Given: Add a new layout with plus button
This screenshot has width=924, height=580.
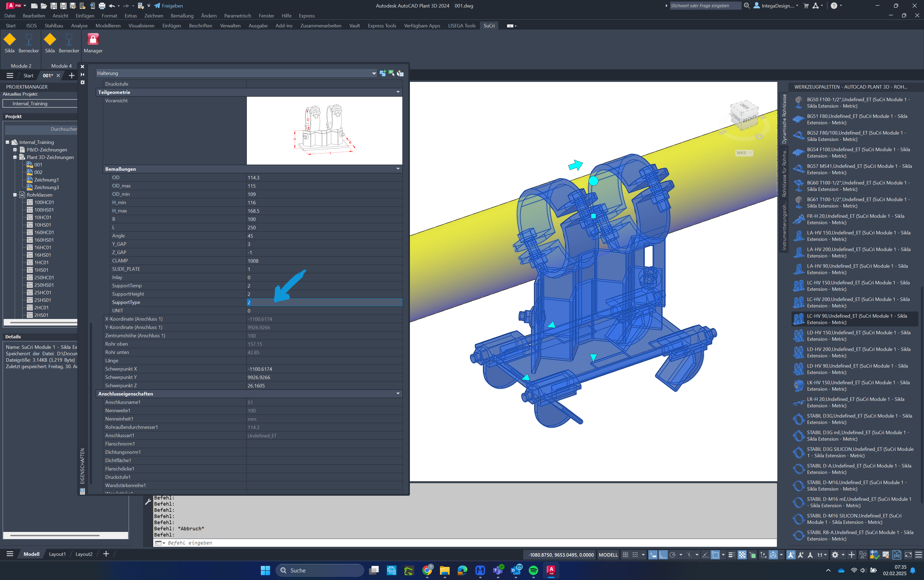Looking at the screenshot, I should [x=106, y=554].
